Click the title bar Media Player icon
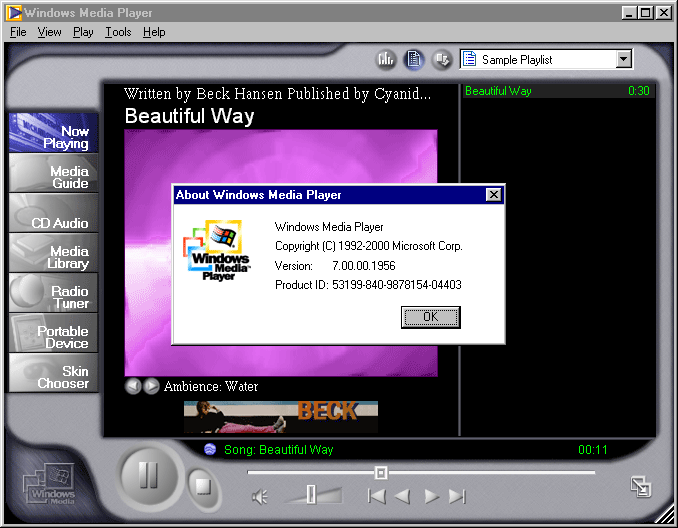 click(14, 13)
